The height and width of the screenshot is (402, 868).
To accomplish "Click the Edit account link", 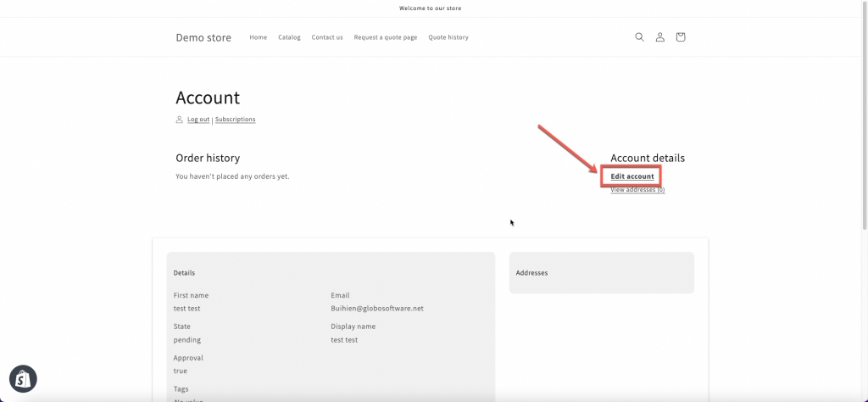I will [632, 176].
